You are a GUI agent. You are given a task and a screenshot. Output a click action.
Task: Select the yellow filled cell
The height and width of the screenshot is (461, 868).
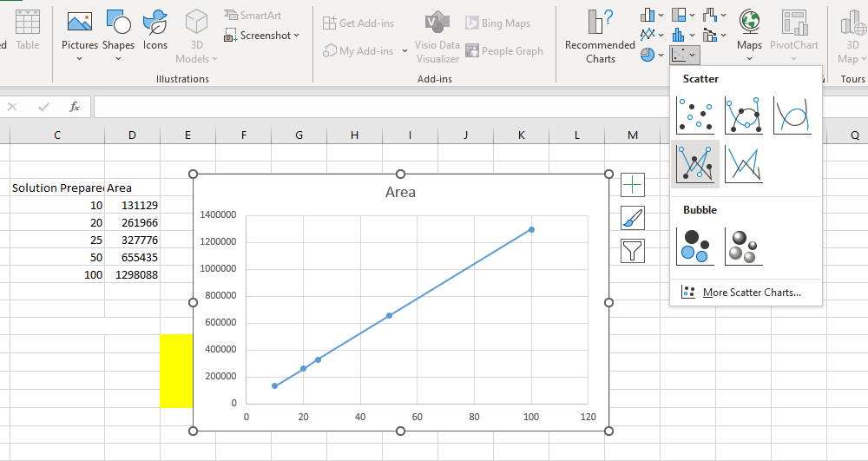pyautogui.click(x=175, y=371)
